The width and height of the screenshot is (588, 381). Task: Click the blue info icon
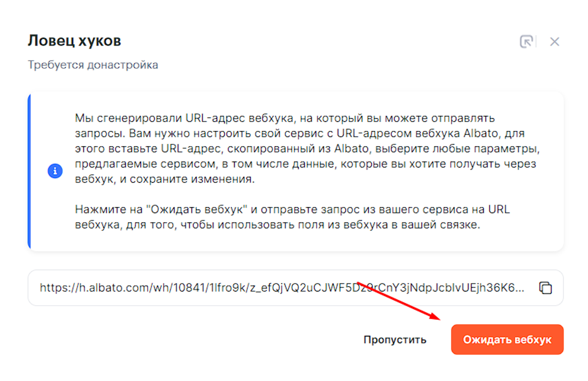tap(55, 171)
